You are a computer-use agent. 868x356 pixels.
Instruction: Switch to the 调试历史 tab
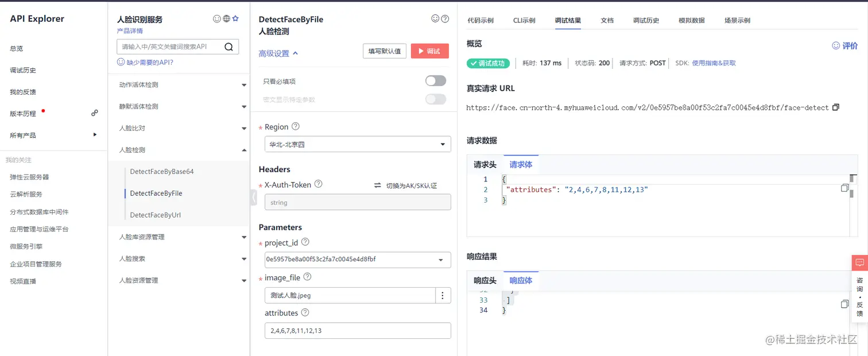pos(646,20)
